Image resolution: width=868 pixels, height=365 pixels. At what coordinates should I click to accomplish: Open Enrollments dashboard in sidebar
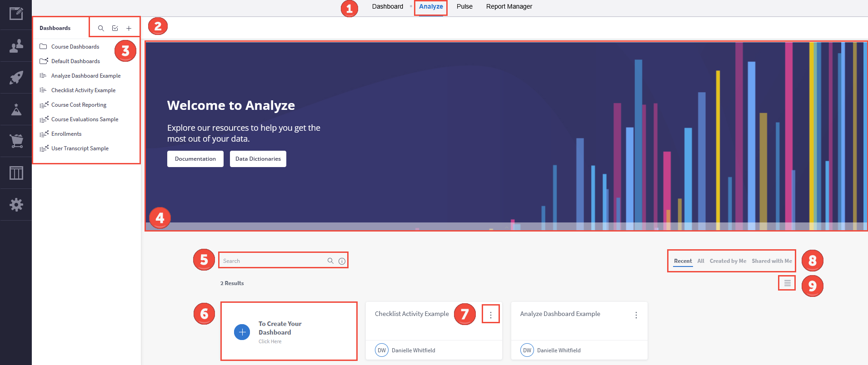point(66,134)
